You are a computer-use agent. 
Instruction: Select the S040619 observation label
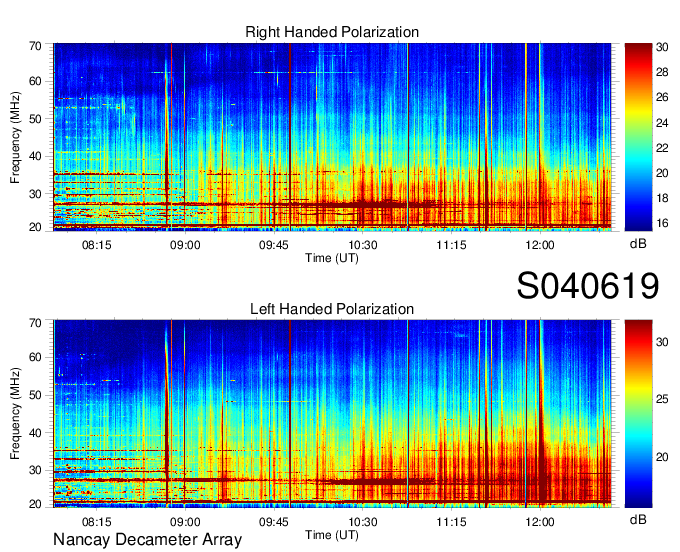(x=588, y=286)
